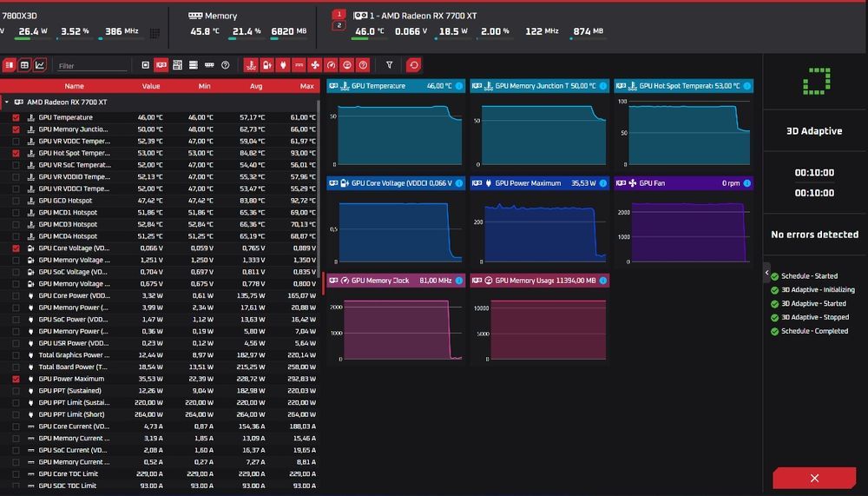Toggle usage sensor type filter
Image resolution: width=868 pixels, height=496 pixels.
[x=347, y=65]
